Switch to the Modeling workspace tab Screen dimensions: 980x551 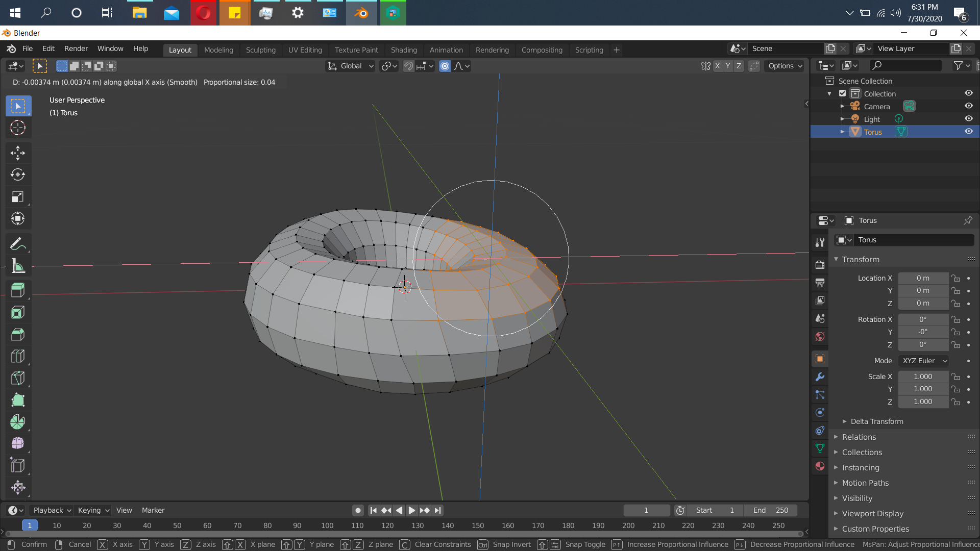coord(218,50)
